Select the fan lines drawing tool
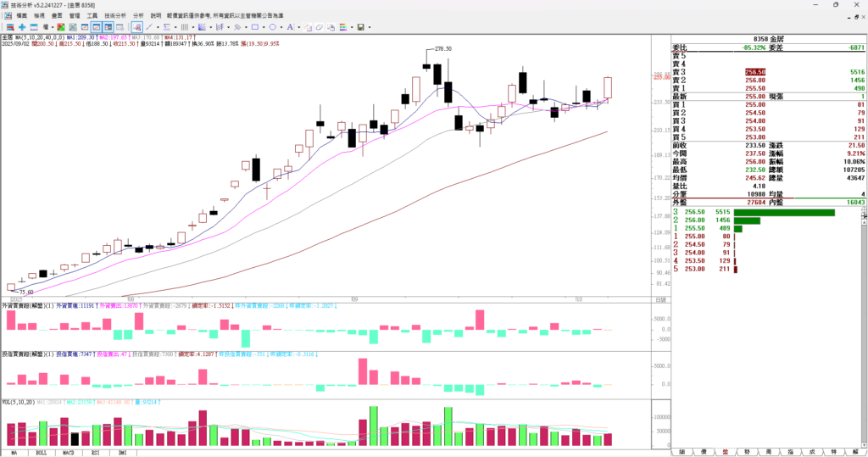 [x=202, y=27]
